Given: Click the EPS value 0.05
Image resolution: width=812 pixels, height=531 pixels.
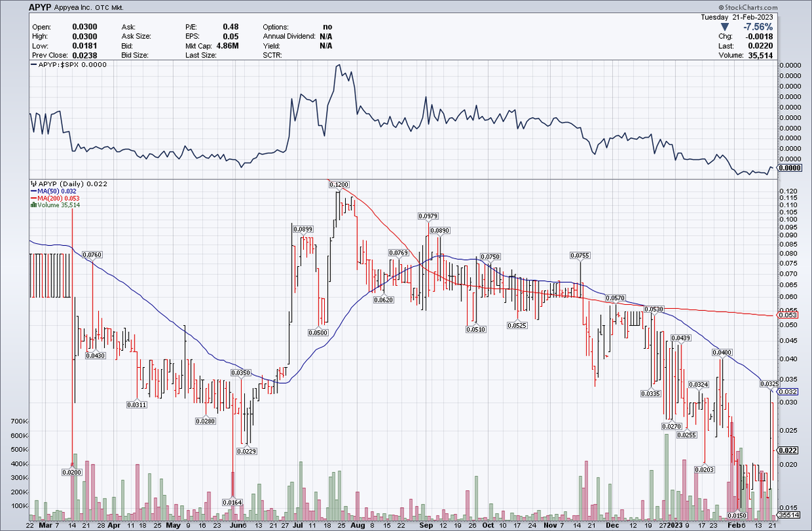Looking at the screenshot, I should pos(230,36).
